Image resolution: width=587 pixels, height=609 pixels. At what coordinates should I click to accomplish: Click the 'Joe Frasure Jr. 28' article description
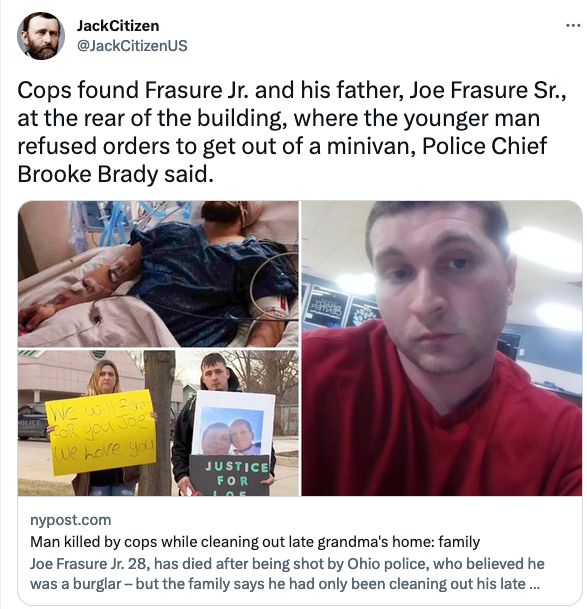tap(287, 574)
